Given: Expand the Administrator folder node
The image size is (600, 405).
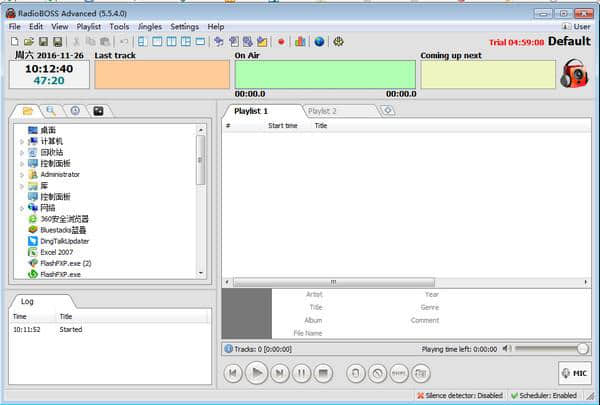Looking at the screenshot, I should pyautogui.click(x=22, y=175).
